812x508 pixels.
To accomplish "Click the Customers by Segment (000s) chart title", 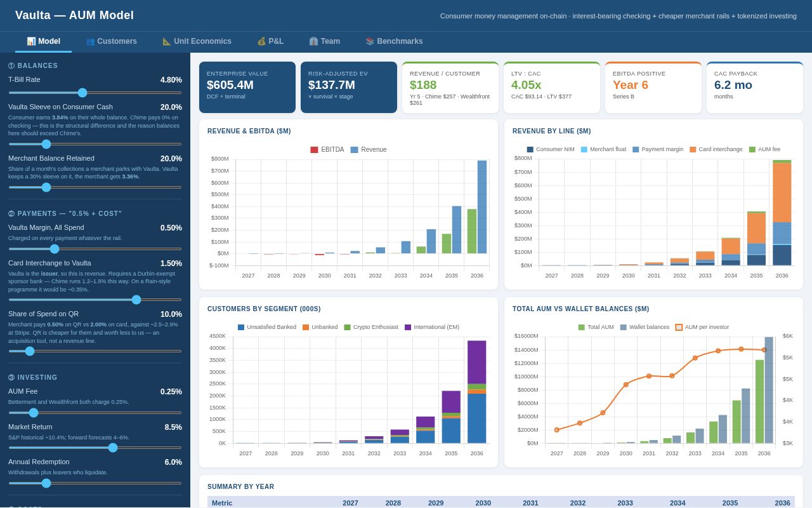I will (264, 309).
